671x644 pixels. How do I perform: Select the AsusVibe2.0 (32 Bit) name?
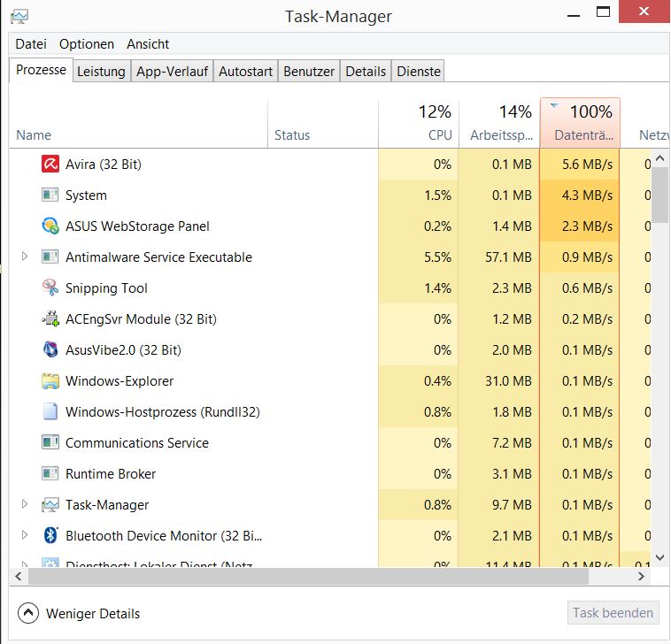coord(123,349)
